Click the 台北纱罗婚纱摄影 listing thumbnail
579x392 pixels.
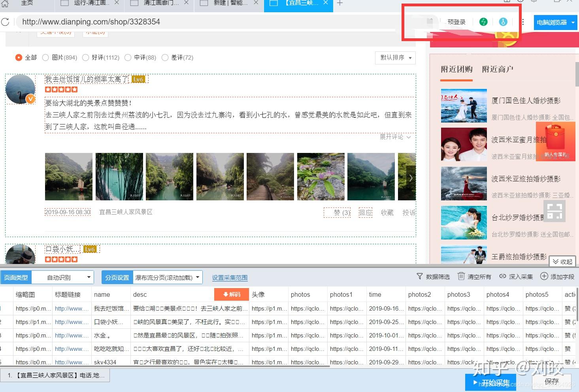[464, 223]
